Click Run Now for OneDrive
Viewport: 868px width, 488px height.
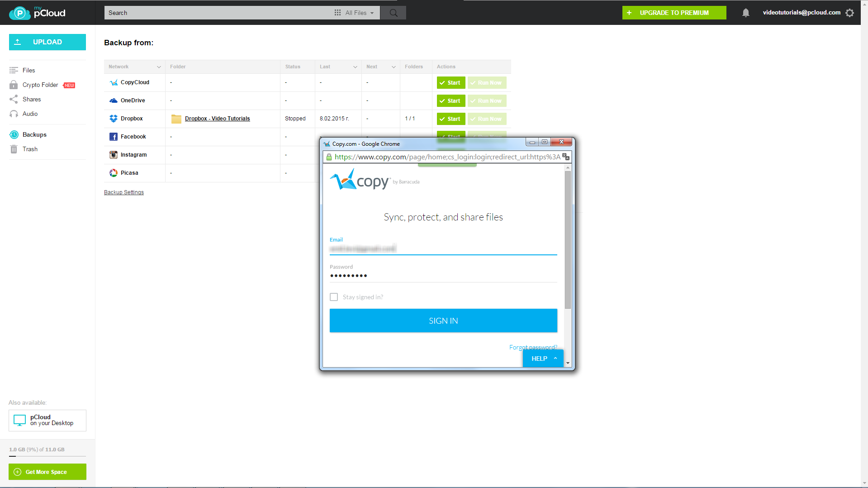point(487,100)
